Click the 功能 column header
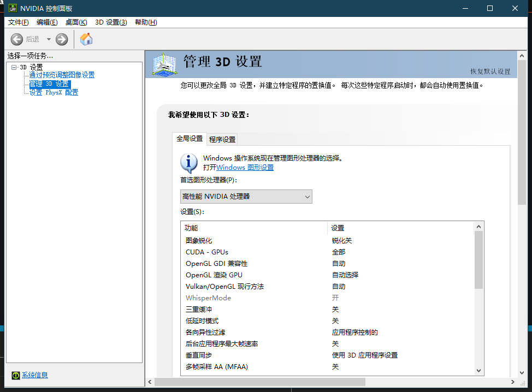Viewport: 532px width, 392px height. pos(254,228)
